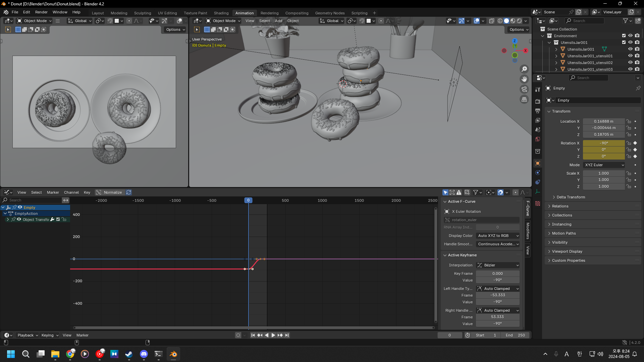
Task: Expand the Relations panel
Action: tap(560, 206)
